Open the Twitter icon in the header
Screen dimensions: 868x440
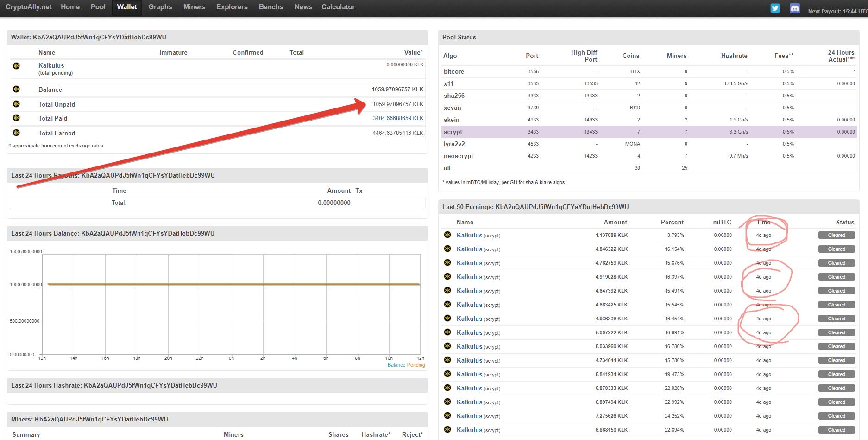point(775,8)
